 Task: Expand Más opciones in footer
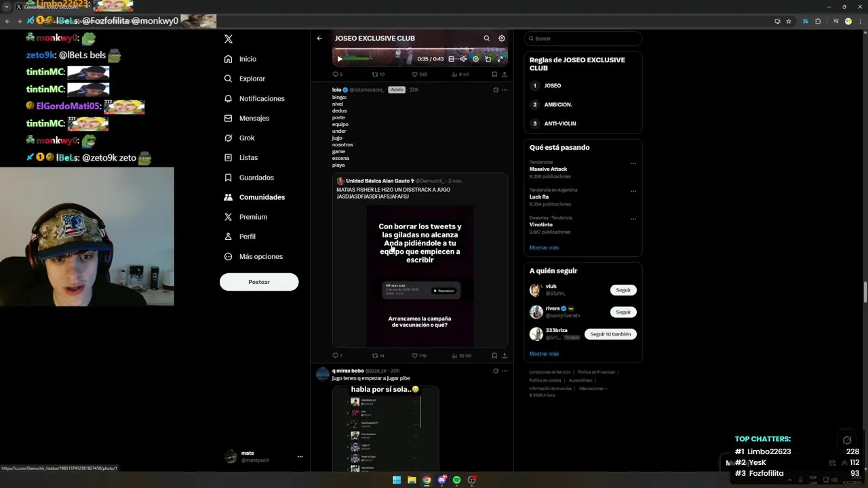[x=593, y=388]
